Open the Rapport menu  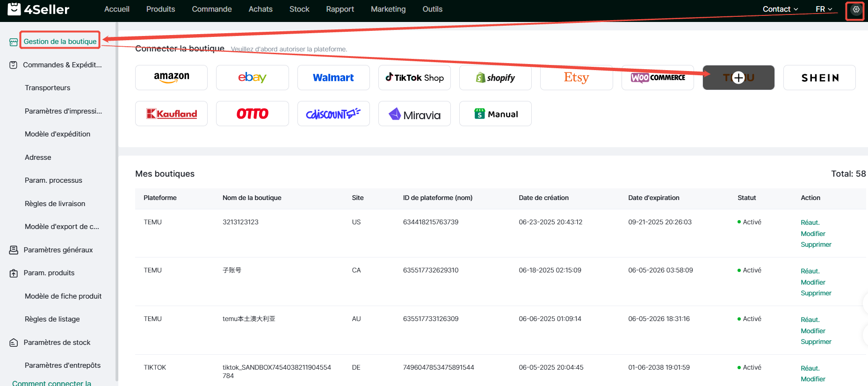(340, 9)
